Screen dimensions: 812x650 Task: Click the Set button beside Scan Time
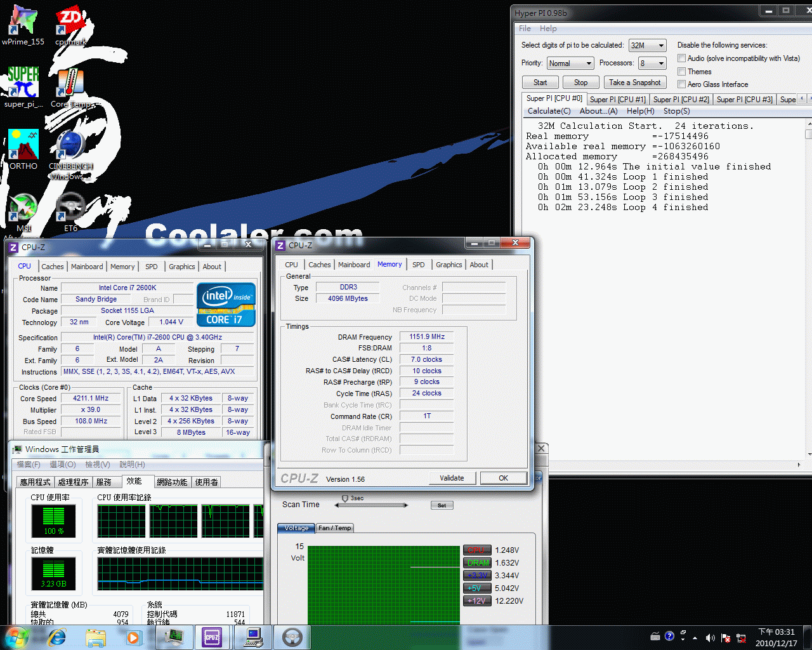click(x=442, y=505)
